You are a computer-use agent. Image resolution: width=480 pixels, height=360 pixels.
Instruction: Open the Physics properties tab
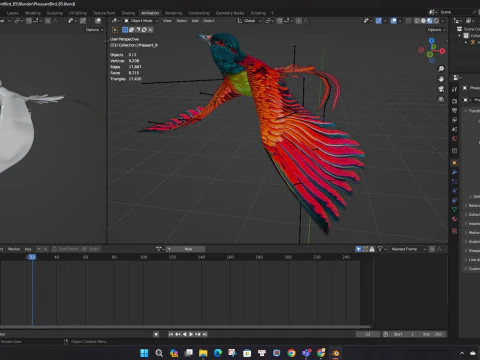454,191
